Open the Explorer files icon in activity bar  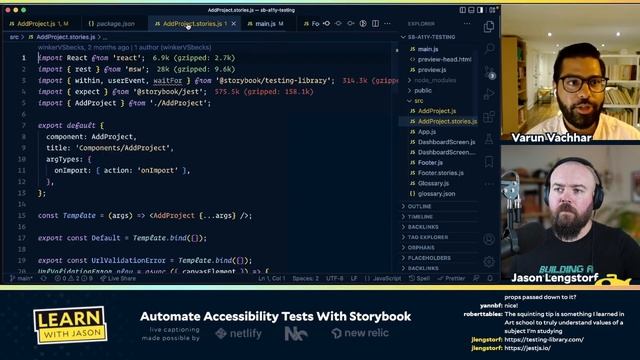click(x=489, y=27)
